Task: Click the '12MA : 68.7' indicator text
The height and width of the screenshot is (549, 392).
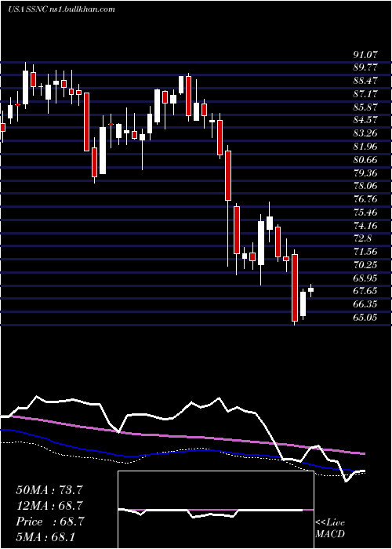Action: [x=49, y=506]
